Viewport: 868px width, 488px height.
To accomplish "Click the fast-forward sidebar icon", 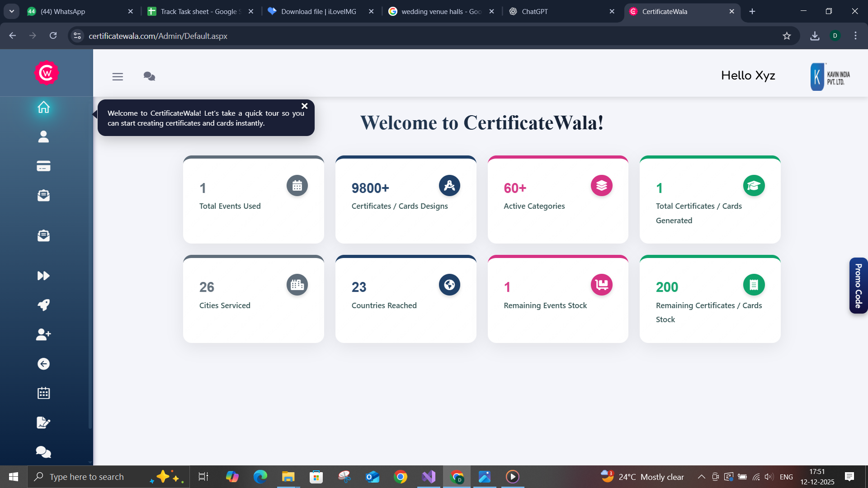I will tap(43, 276).
